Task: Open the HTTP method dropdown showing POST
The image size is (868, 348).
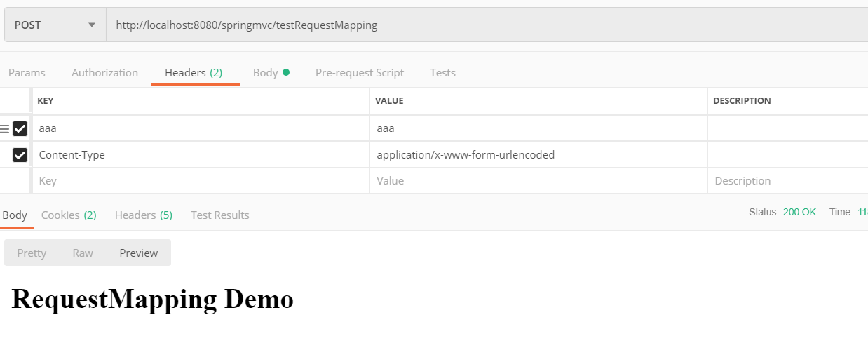Action: pyautogui.click(x=55, y=25)
